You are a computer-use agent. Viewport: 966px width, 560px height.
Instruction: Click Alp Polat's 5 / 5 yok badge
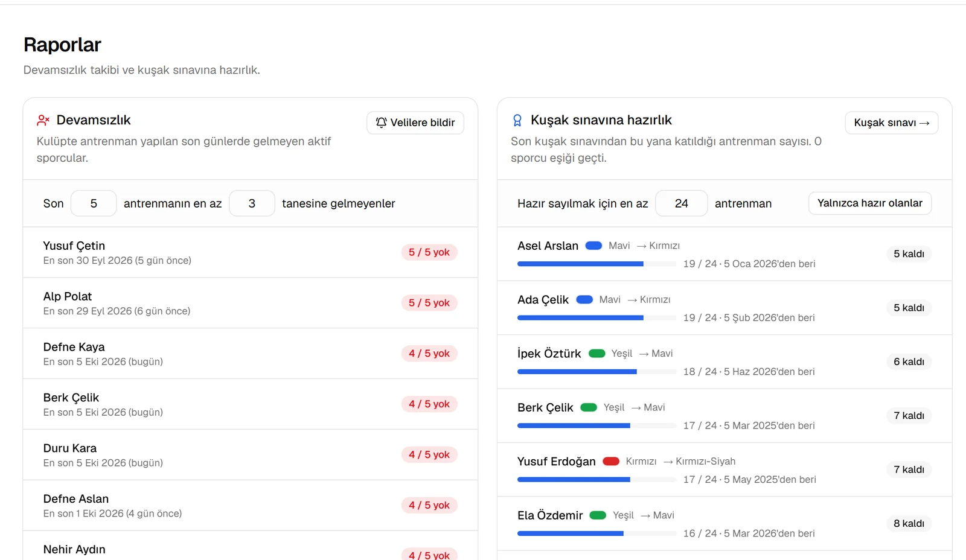(429, 303)
